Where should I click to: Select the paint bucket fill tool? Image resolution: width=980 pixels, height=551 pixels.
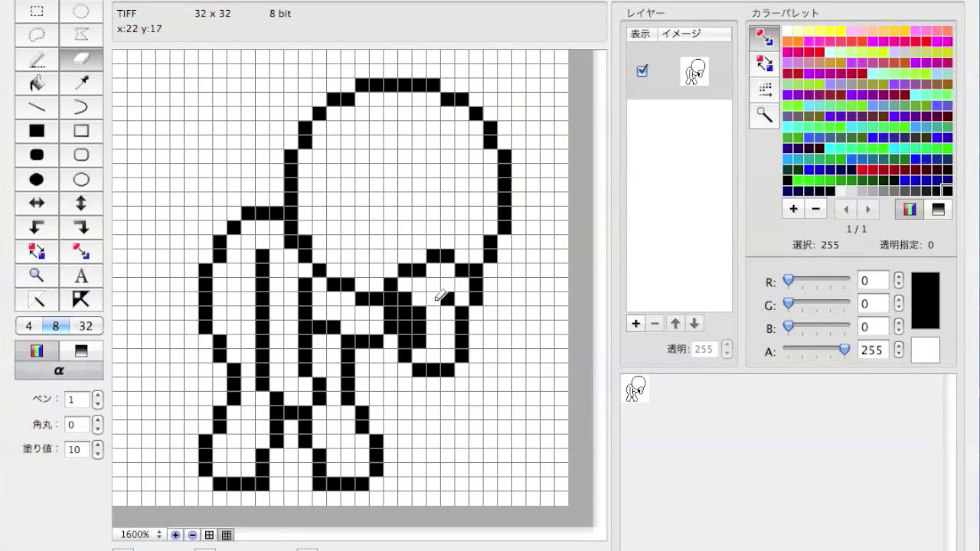point(37,83)
